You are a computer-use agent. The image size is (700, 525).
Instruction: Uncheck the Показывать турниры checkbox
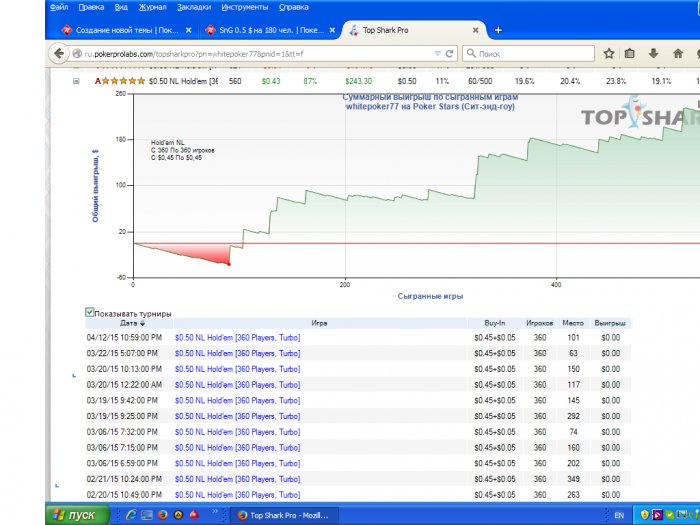tap(91, 313)
